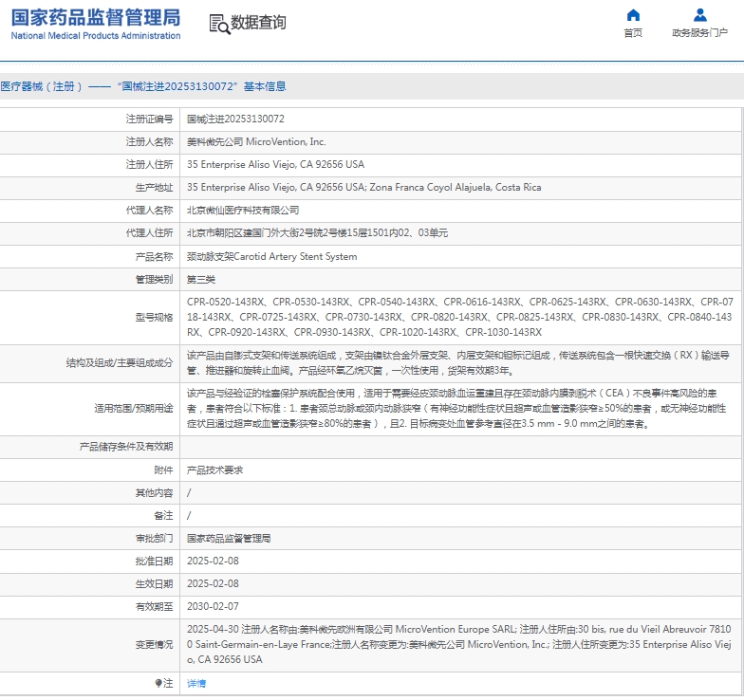Click the 数据查询 magnifier document icon
The image size is (744, 700).
click(x=219, y=25)
